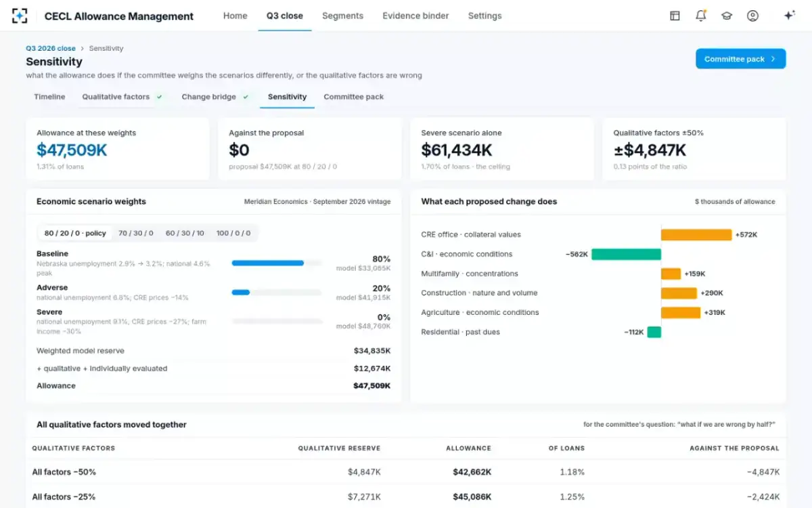Open the Qualitative factors sub-tab
This screenshot has height=508, width=812.
pos(122,97)
